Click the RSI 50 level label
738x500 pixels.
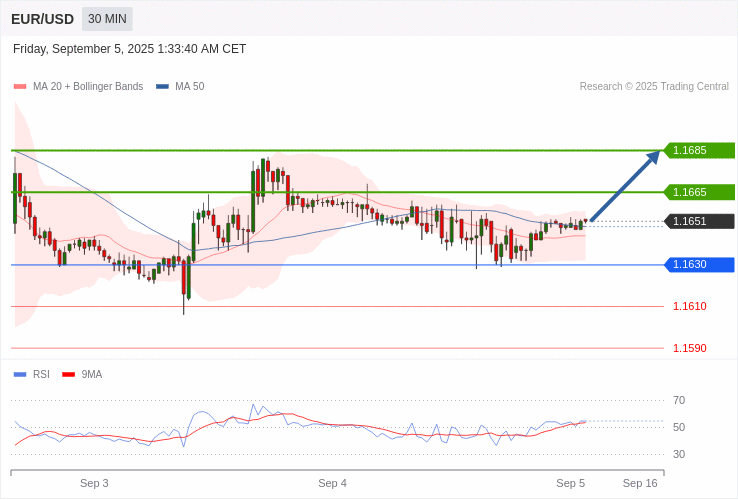click(679, 427)
